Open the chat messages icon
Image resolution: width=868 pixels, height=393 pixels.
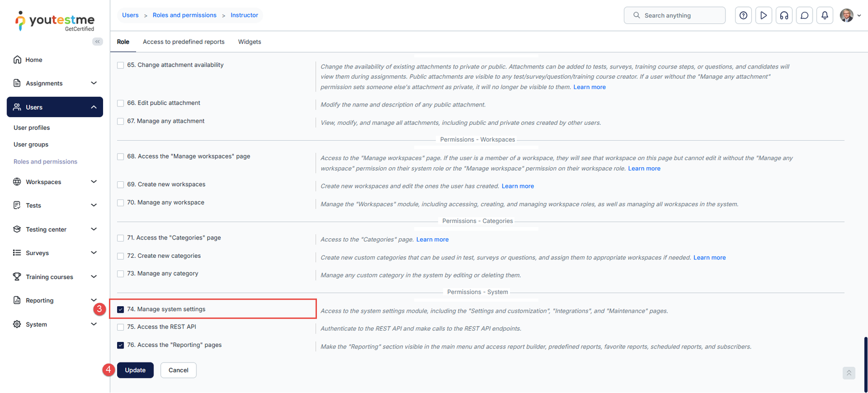tap(805, 16)
